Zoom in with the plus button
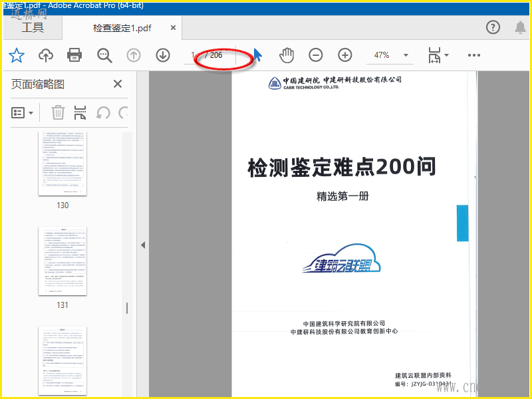This screenshot has height=399, width=532. click(344, 55)
